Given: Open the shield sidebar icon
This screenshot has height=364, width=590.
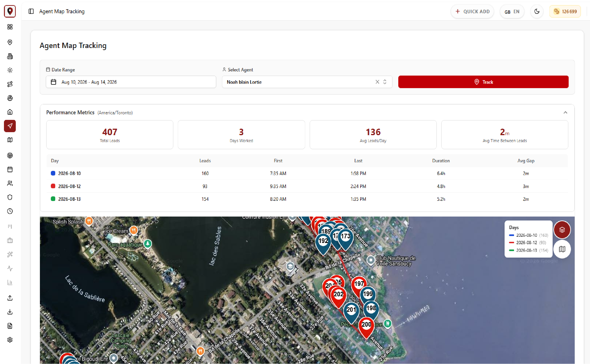Looking at the screenshot, I should 10,197.
